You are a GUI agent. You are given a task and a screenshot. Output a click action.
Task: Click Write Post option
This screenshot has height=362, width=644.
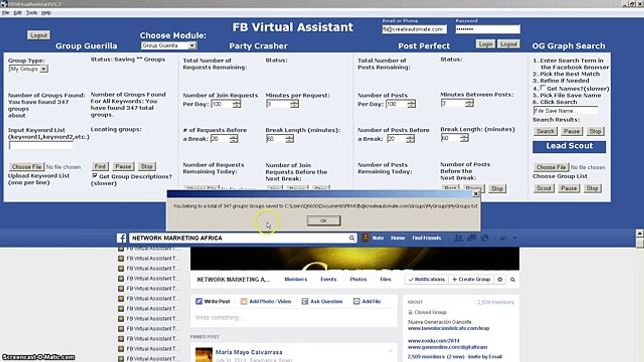pos(213,301)
